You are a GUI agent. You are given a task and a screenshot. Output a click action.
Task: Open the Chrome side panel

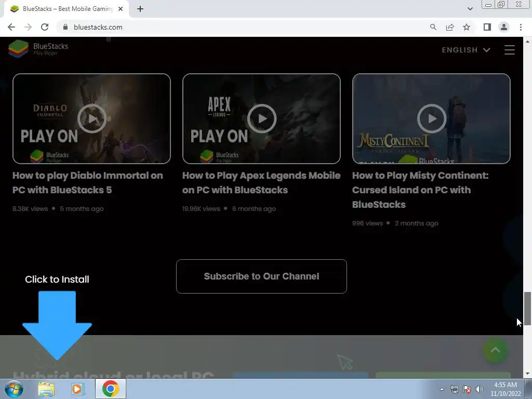point(487,27)
